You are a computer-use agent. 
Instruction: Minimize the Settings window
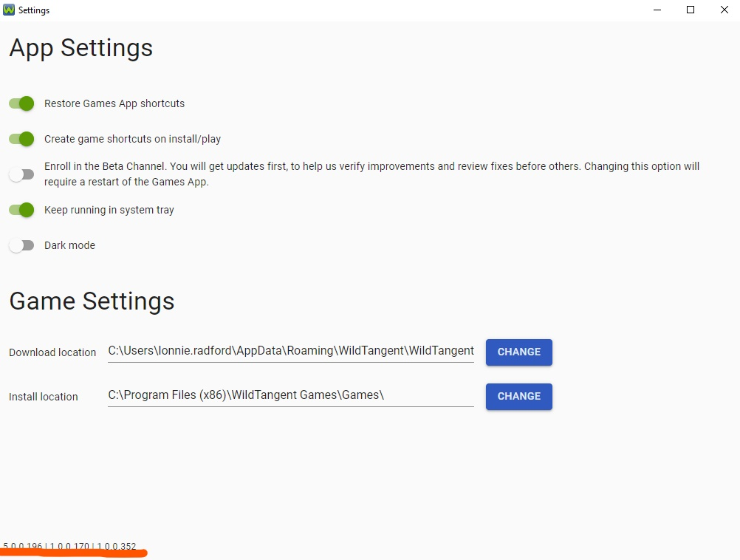657,10
